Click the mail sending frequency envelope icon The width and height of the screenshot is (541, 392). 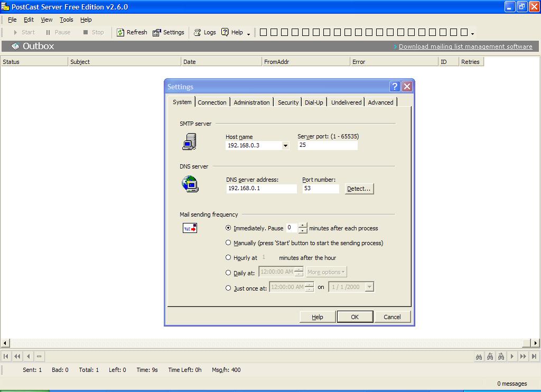(x=190, y=228)
